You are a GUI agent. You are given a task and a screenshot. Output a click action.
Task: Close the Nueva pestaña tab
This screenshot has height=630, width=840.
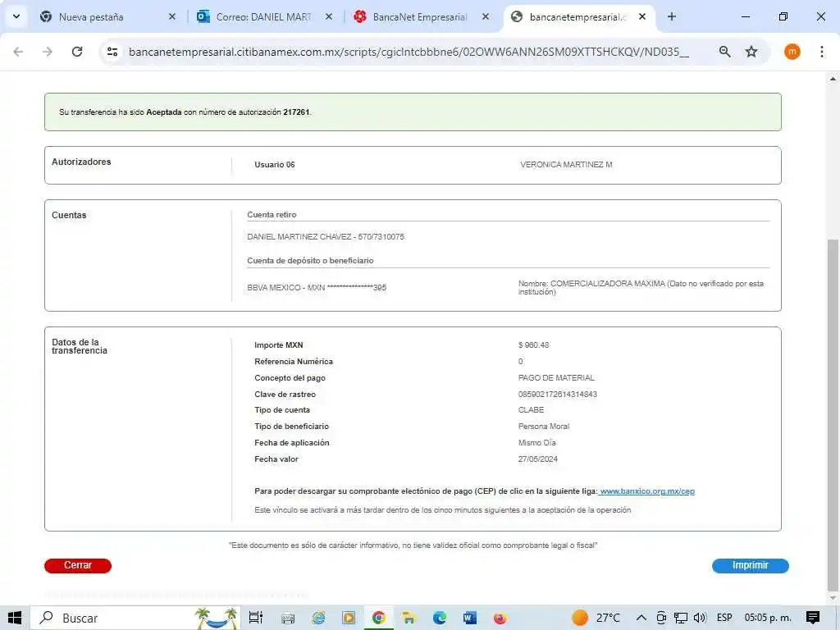tap(171, 16)
